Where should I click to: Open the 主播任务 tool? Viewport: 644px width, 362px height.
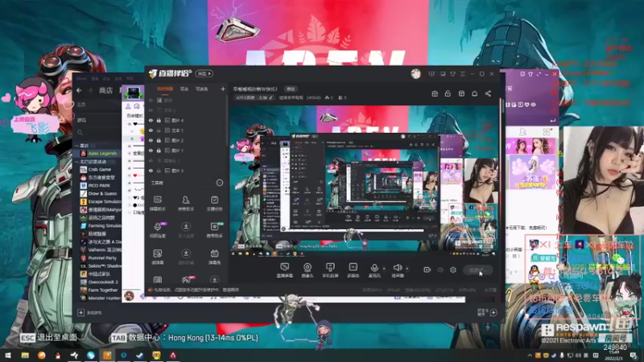[214, 203]
